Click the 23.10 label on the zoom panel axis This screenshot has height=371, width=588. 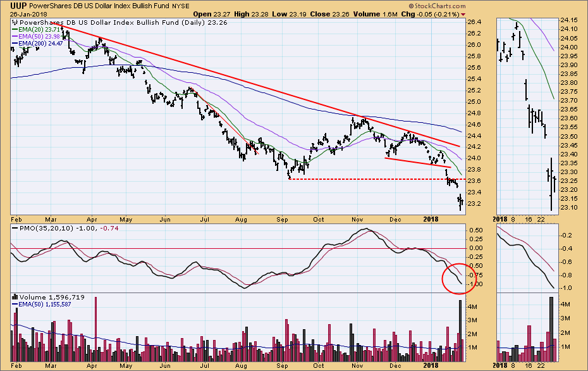pyautogui.click(x=568, y=208)
